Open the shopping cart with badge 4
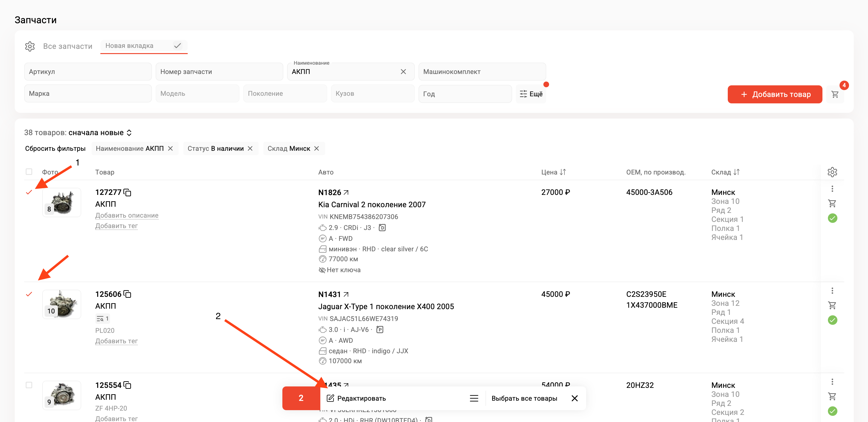 click(835, 94)
